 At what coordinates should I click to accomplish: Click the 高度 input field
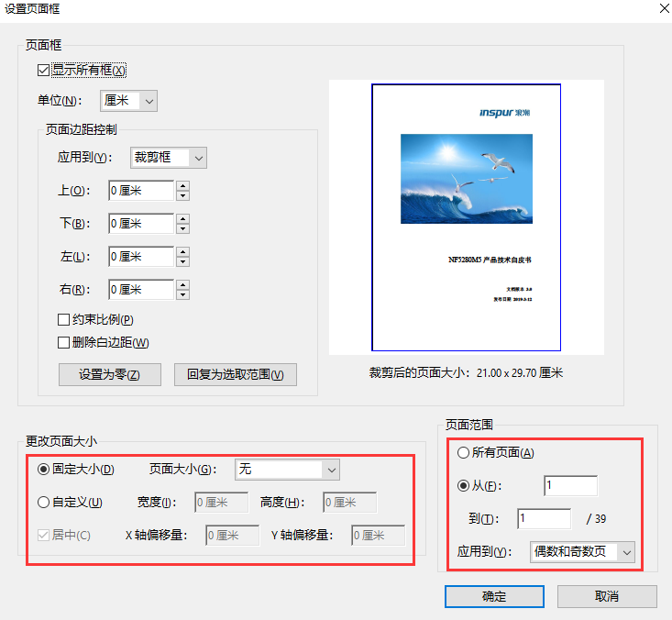[349, 503]
